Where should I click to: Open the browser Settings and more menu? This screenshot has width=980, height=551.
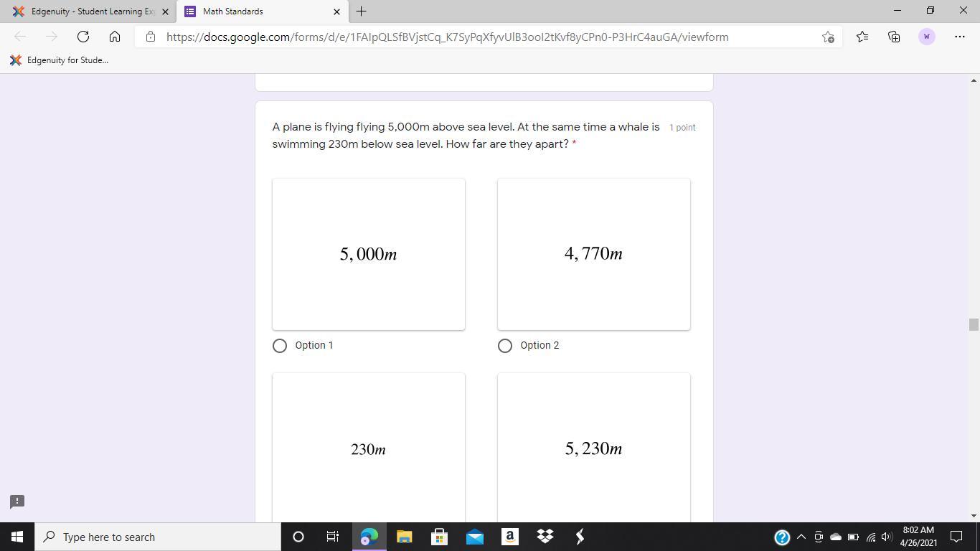point(960,37)
